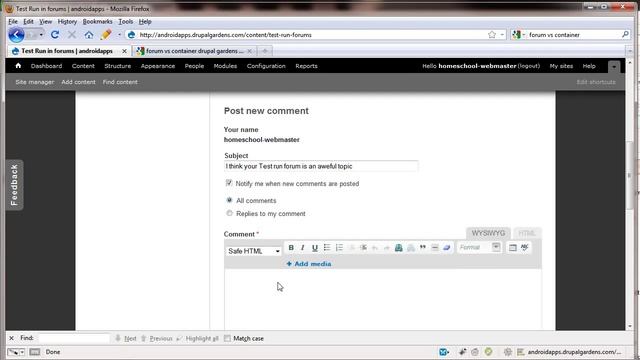The width and height of the screenshot is (640, 360).
Task: Open the status bar tool dropdown arrow
Action: [22, 352]
